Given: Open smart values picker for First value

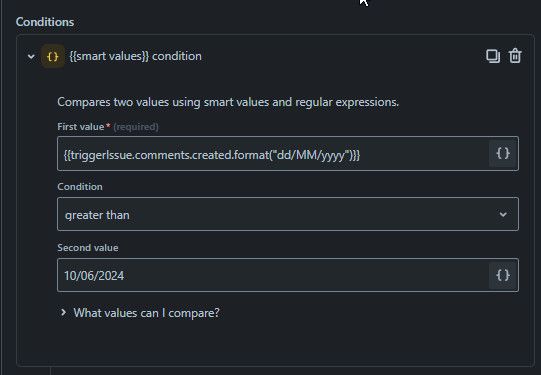Looking at the screenshot, I should point(503,154).
